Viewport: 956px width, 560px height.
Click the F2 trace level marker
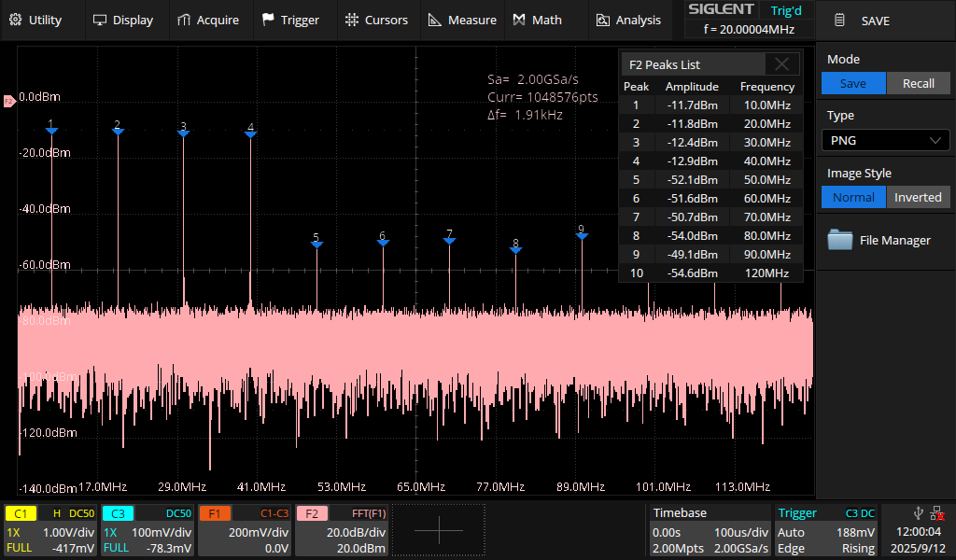pyautogui.click(x=9, y=101)
